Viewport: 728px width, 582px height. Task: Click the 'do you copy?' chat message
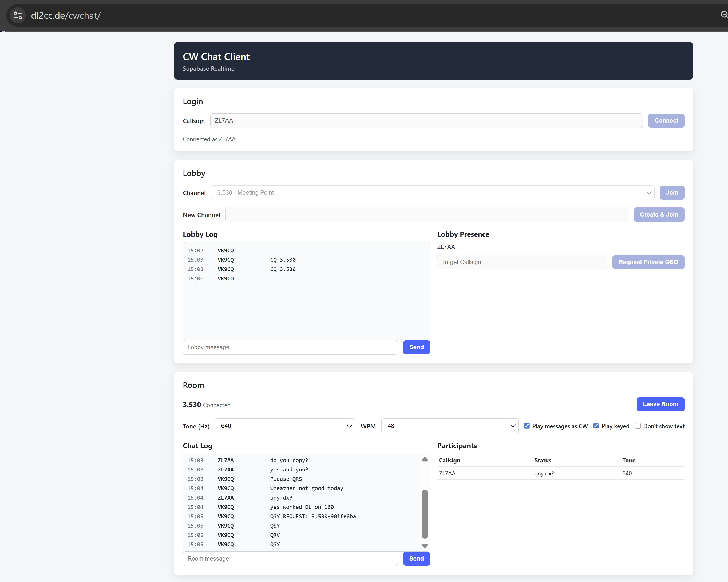tap(289, 461)
